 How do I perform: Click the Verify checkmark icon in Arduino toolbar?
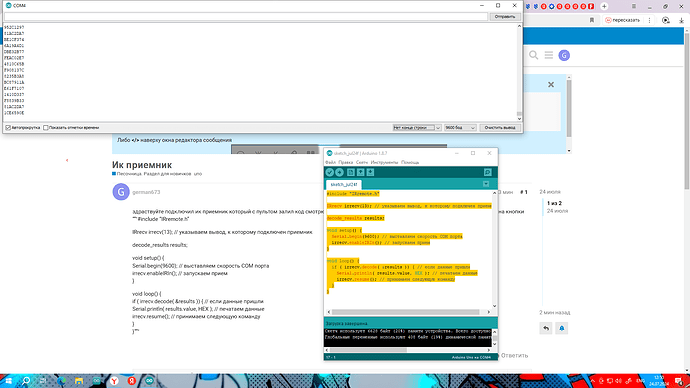pos(330,172)
